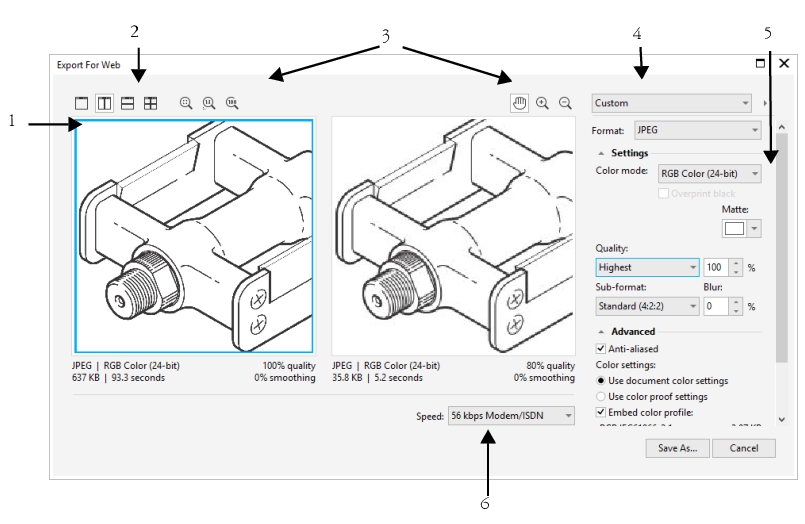The width and height of the screenshot is (805, 524).
Task: Select Use document color settings option
Action: pyautogui.click(x=600, y=381)
